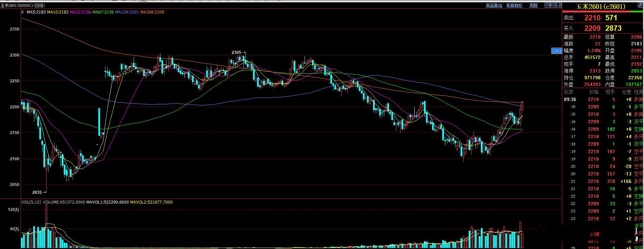The height and width of the screenshot is (249, 644).
Task: Select the tick row with volume 102
Action: tap(603, 129)
